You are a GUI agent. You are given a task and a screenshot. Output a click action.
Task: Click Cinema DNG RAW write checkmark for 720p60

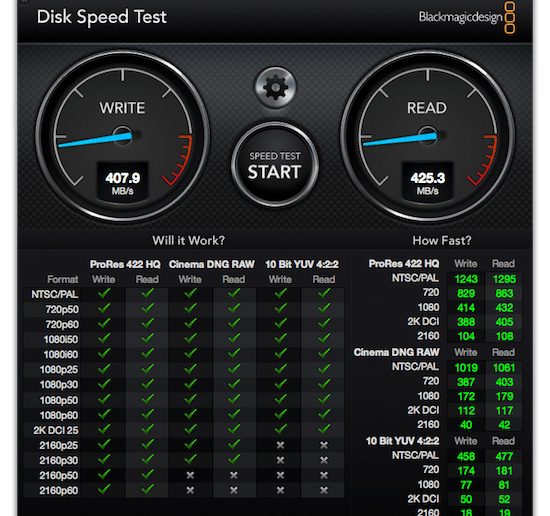click(190, 323)
